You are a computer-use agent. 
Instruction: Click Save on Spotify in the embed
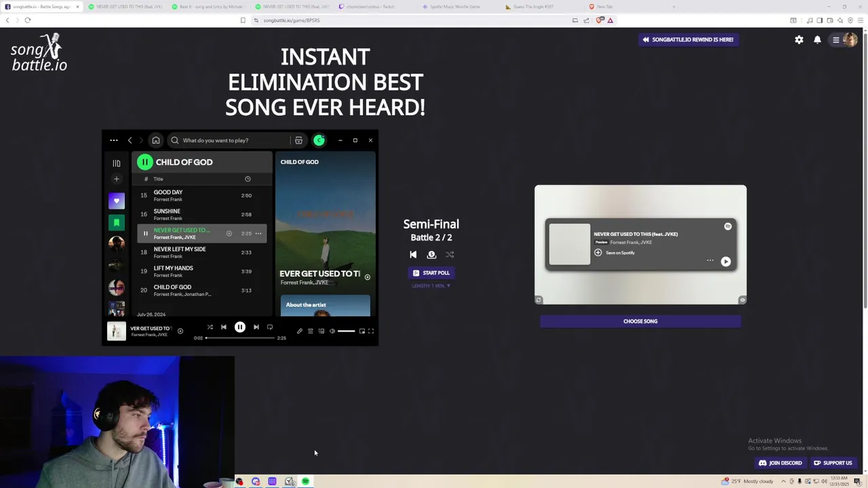pos(615,253)
